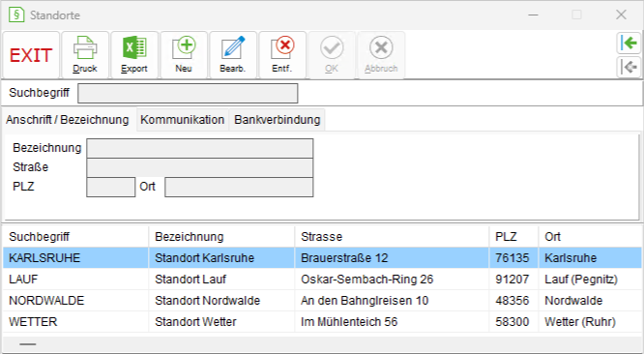Click the Im Mühlenteich 56 cell
This screenshot has height=354, width=644.
point(392,321)
